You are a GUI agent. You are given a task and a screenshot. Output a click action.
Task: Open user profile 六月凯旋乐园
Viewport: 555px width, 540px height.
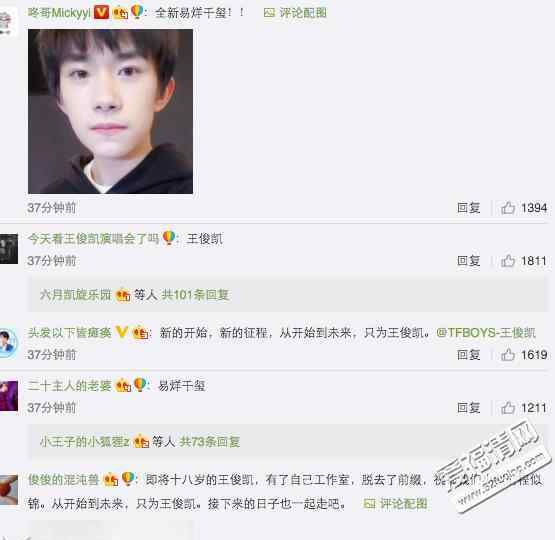(75, 295)
